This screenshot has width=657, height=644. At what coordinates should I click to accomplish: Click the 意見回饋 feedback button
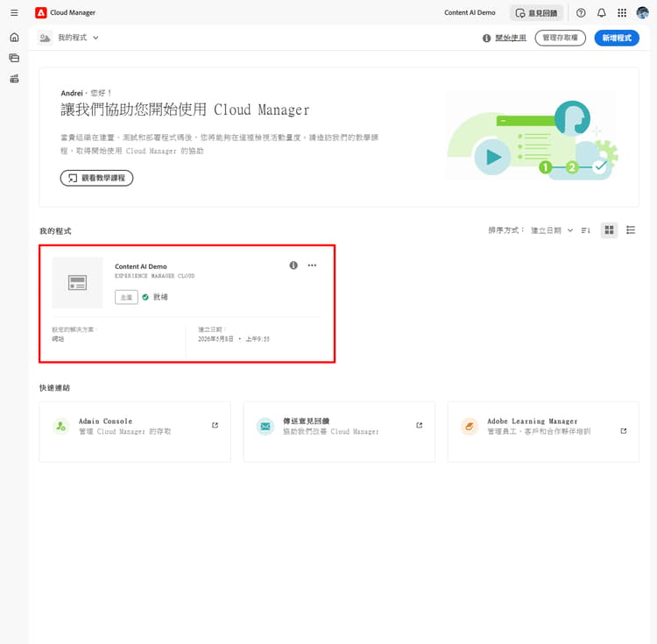[x=537, y=13]
